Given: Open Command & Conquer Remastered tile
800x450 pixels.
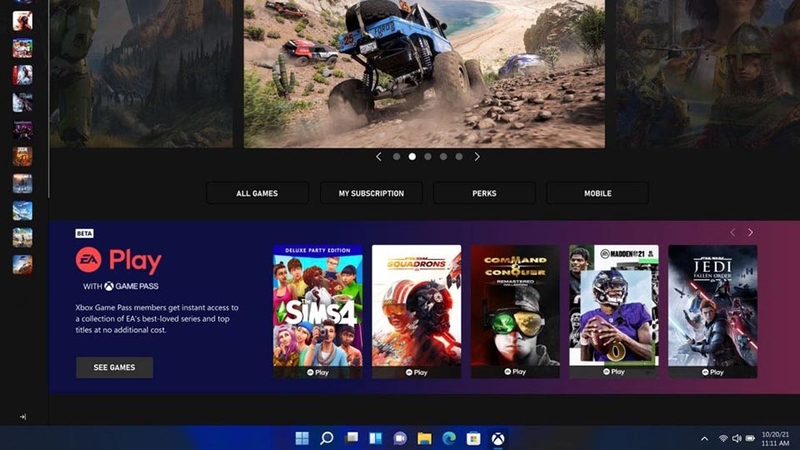Looking at the screenshot, I should (x=515, y=311).
